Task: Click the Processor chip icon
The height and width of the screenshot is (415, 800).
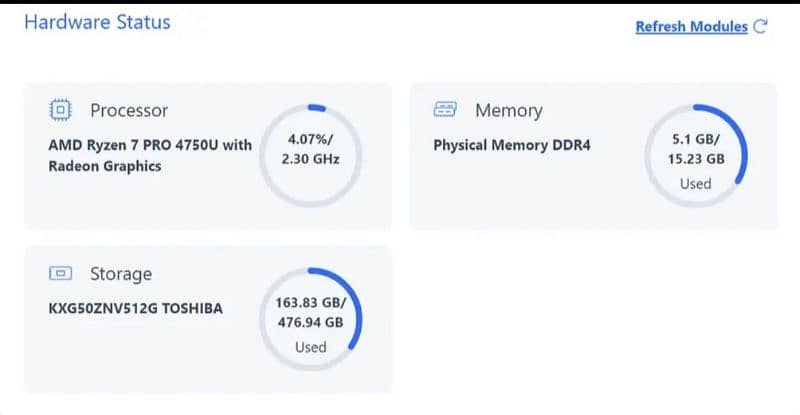Action: (59, 110)
